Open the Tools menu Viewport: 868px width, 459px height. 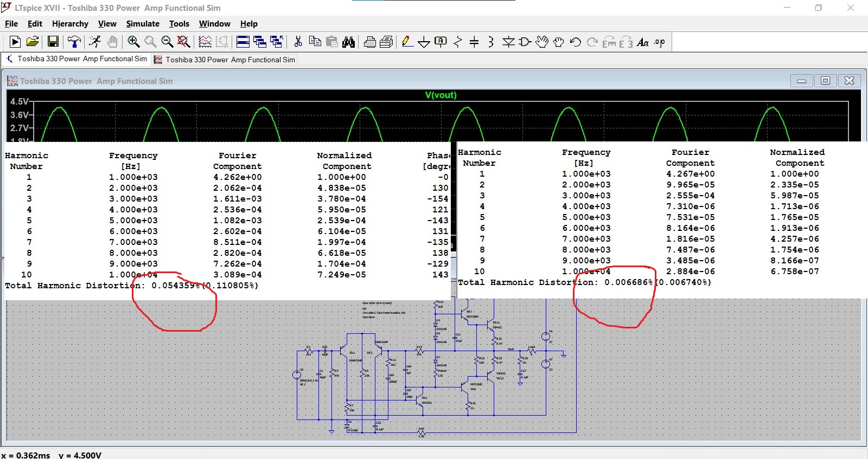pos(179,24)
